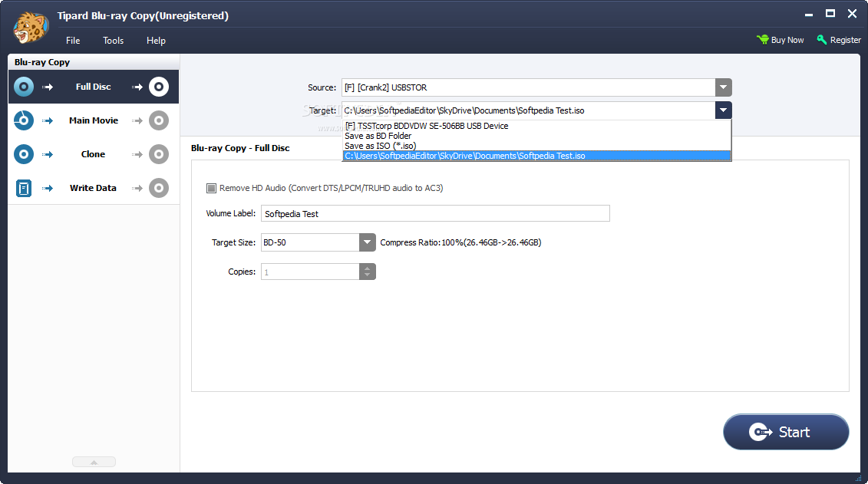
Task: Switch to Main Movie mode
Action: point(94,120)
